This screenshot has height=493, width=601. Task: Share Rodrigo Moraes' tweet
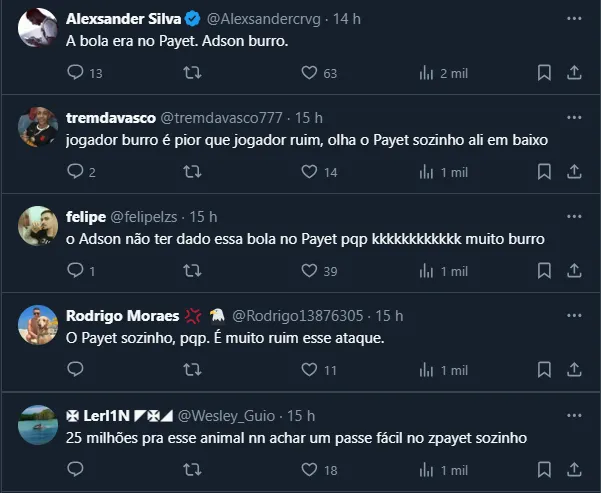(x=574, y=370)
